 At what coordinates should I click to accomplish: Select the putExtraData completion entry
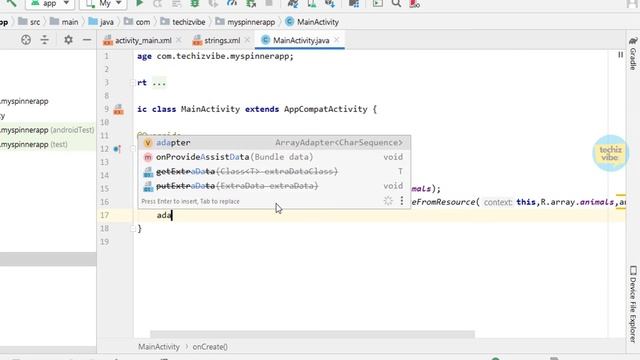(x=274, y=186)
